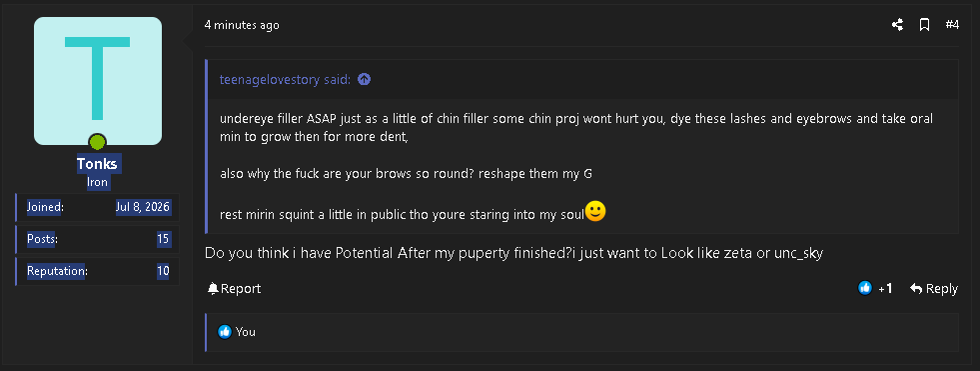This screenshot has height=371, width=980.
Task: Click the share icon on post #4
Action: (x=897, y=25)
